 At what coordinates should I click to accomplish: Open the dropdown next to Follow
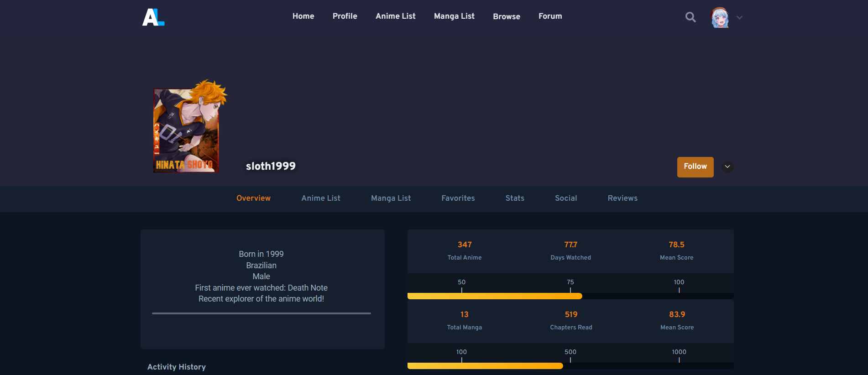tap(727, 167)
